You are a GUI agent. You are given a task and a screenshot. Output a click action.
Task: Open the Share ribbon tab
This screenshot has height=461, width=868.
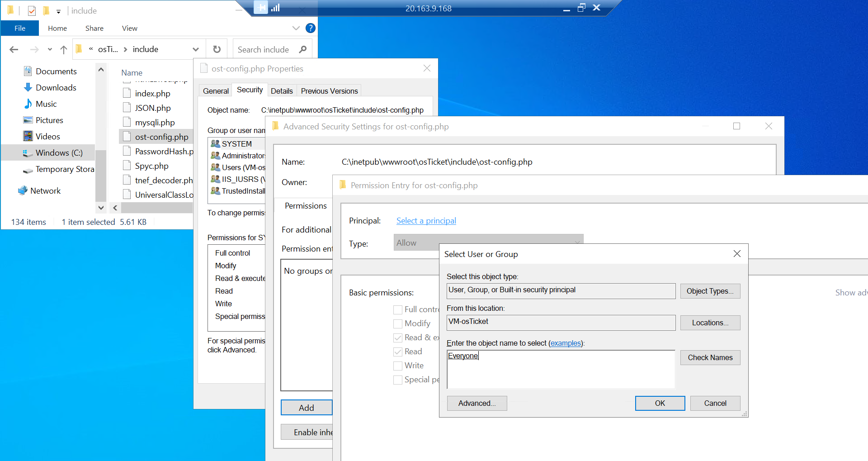click(94, 28)
